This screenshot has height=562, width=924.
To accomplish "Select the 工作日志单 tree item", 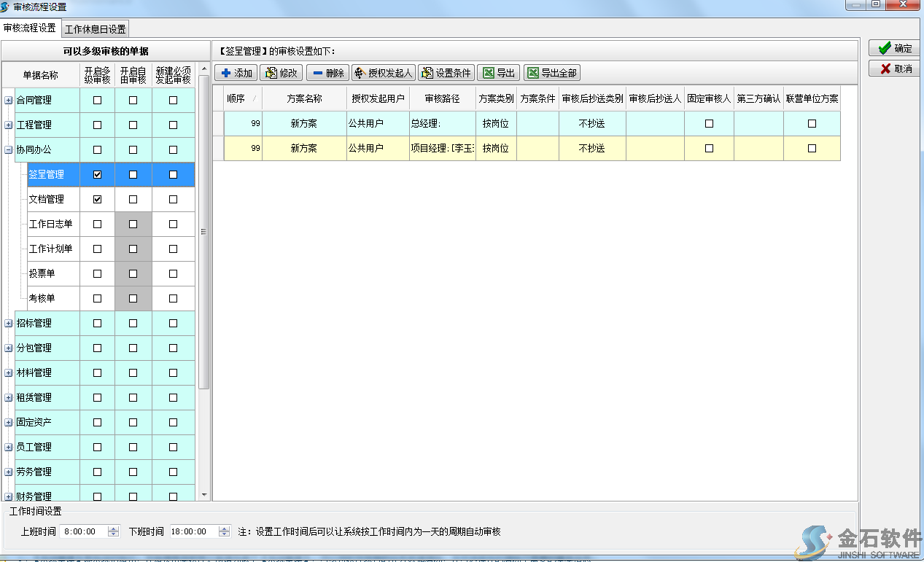I will (x=50, y=225).
